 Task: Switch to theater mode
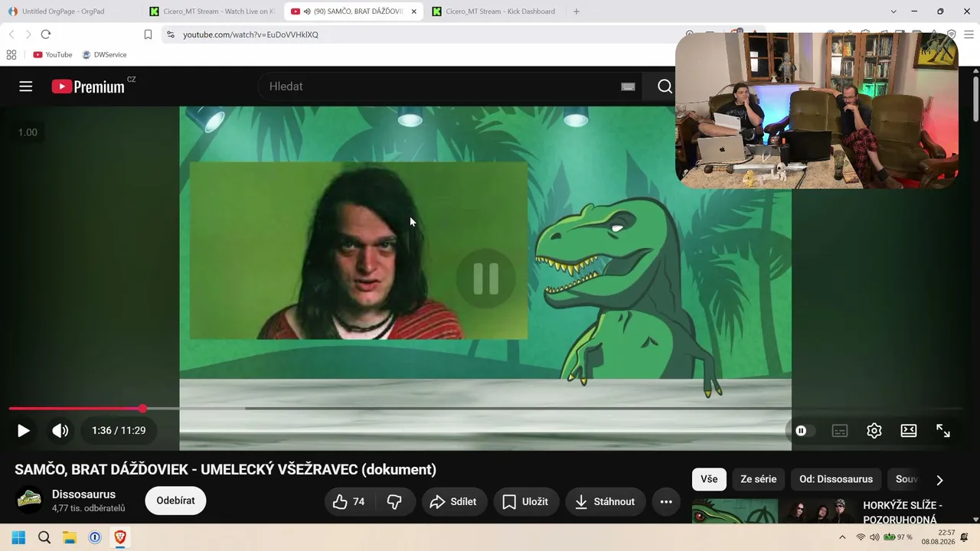(909, 431)
